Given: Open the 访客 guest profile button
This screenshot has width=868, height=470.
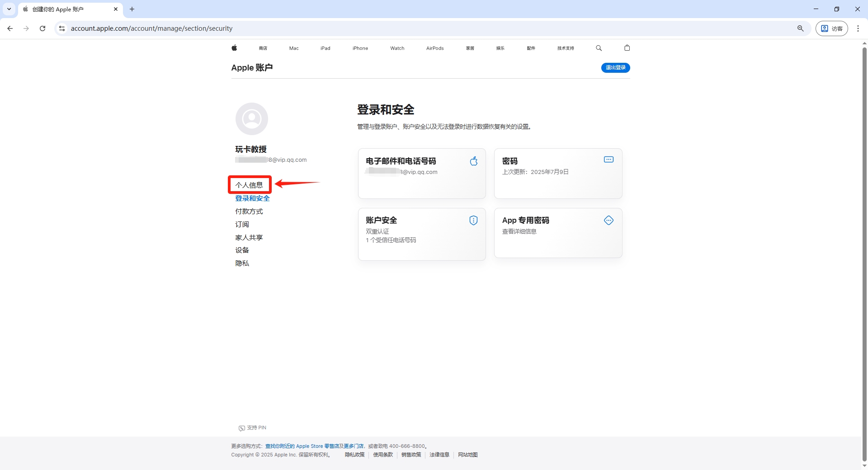Looking at the screenshot, I should 832,28.
